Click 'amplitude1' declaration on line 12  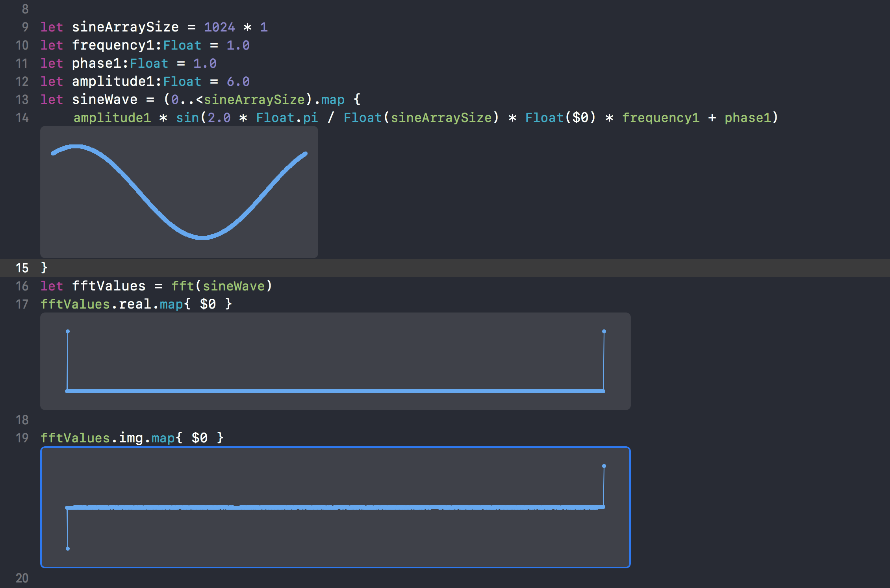click(113, 81)
